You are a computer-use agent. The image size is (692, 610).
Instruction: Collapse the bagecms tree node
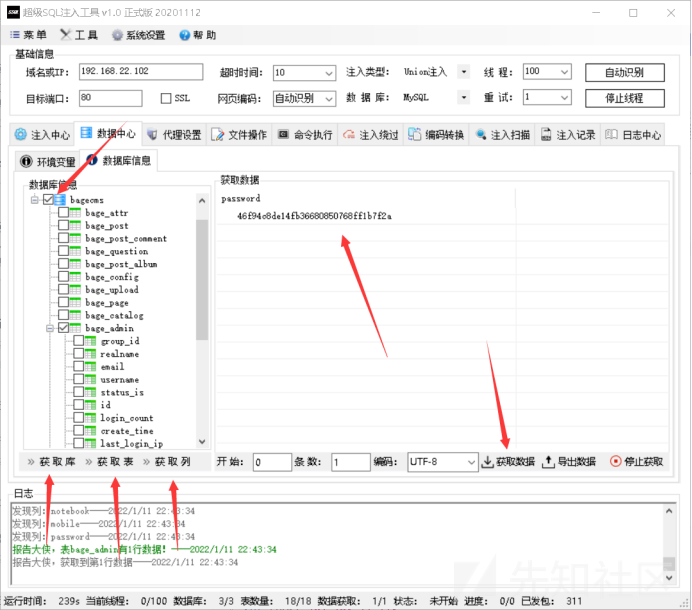point(34,200)
